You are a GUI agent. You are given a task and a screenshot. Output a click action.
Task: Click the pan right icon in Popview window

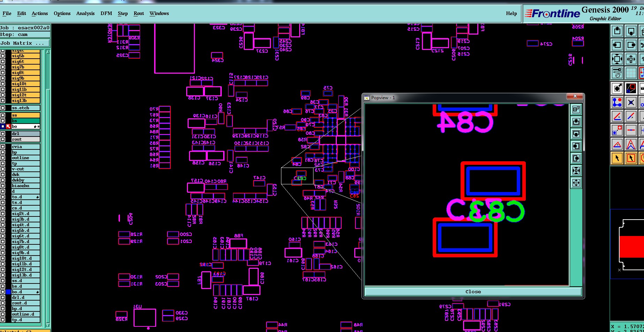[x=576, y=158]
